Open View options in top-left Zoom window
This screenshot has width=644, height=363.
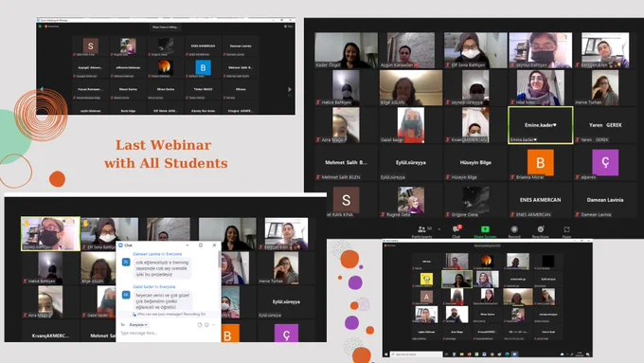tap(288, 27)
